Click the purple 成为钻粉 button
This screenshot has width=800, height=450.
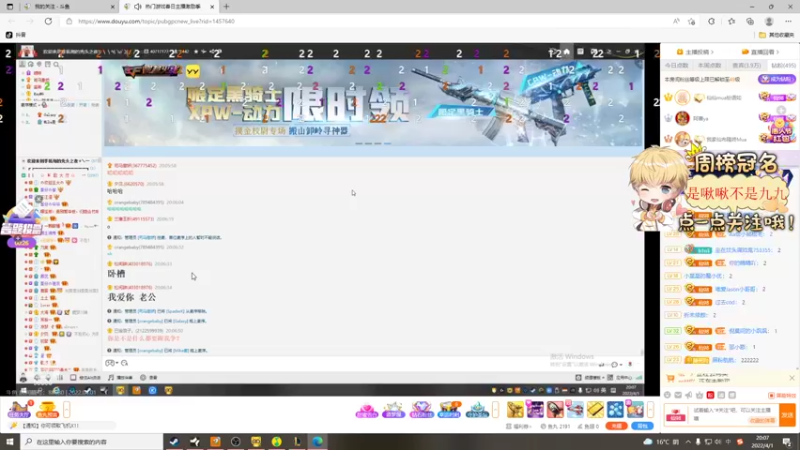(x=777, y=79)
